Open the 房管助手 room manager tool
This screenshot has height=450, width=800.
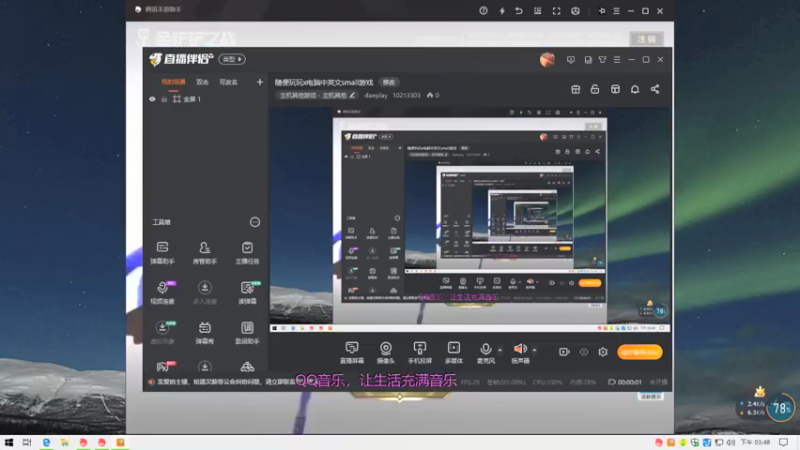pos(205,253)
